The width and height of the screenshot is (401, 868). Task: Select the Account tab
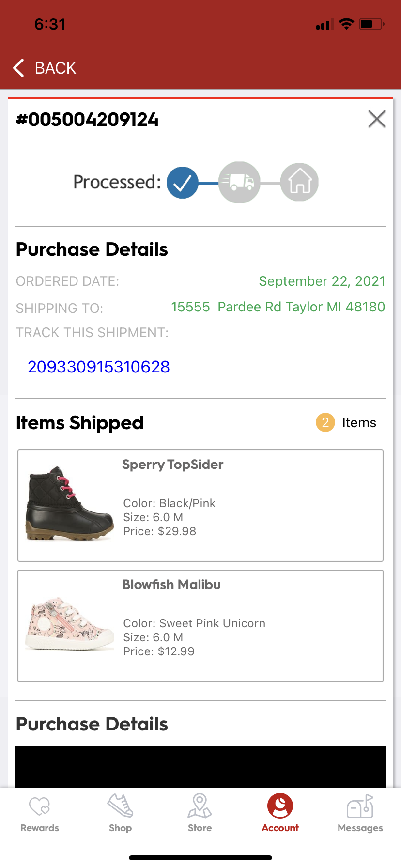pyautogui.click(x=280, y=814)
